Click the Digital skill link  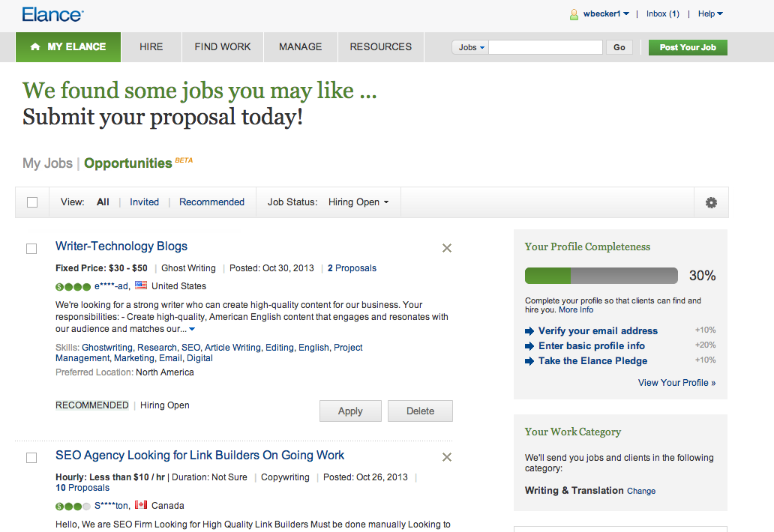point(199,358)
